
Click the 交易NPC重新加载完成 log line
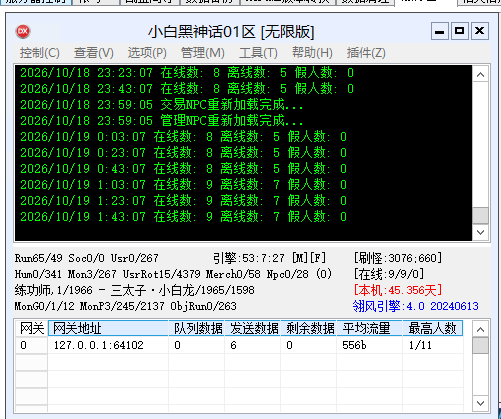tap(162, 105)
